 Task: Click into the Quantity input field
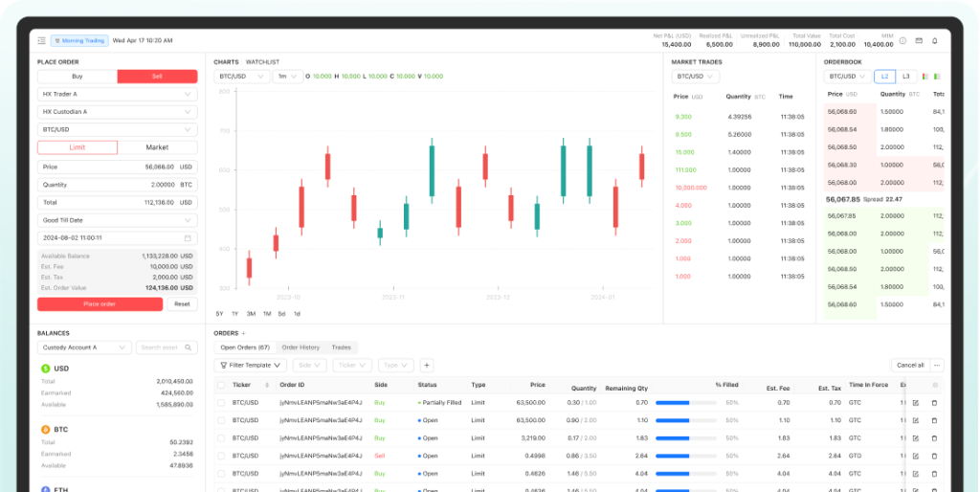point(118,185)
